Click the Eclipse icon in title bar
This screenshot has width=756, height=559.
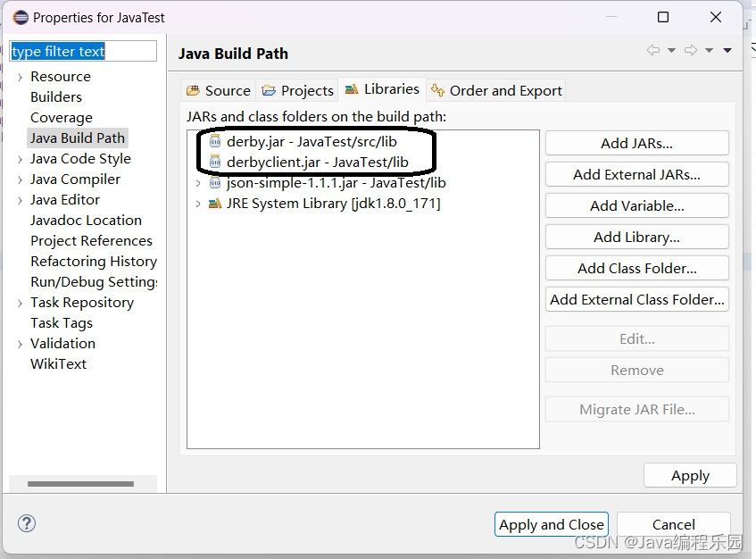click(x=21, y=18)
